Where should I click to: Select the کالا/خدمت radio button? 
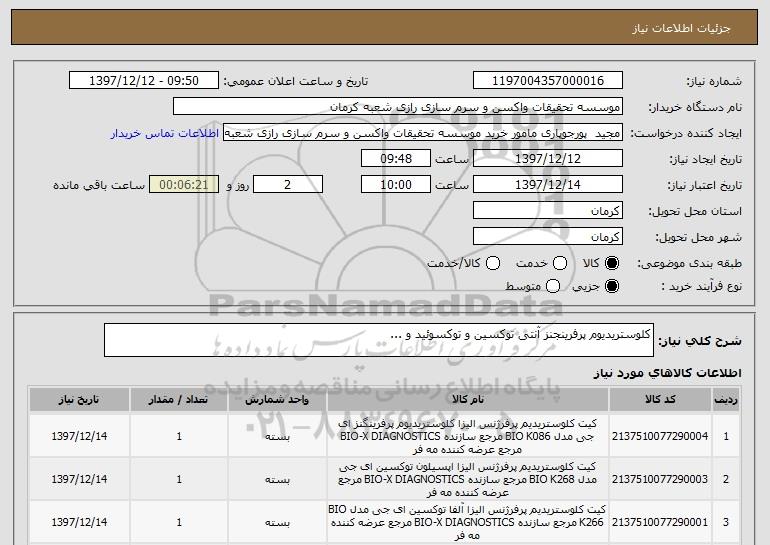tap(493, 263)
